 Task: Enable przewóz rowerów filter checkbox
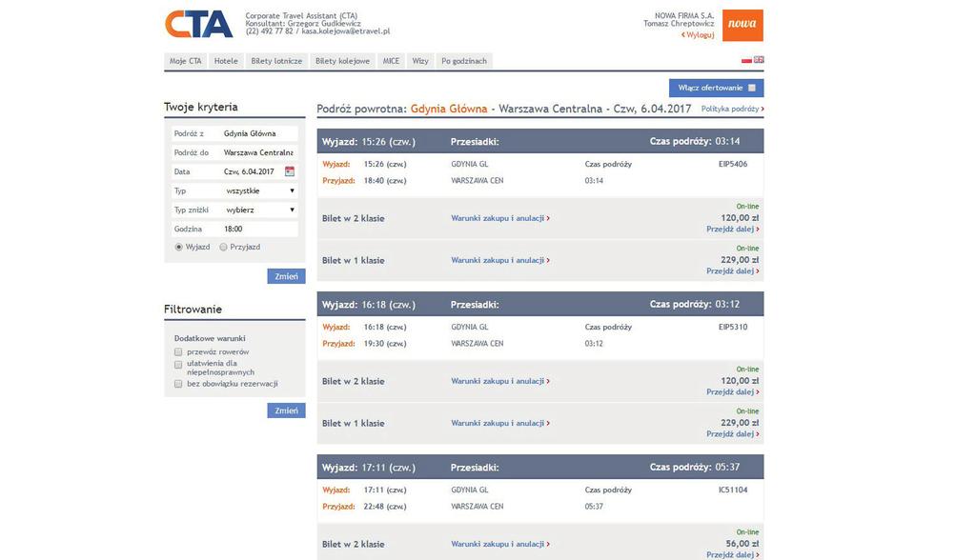point(178,352)
